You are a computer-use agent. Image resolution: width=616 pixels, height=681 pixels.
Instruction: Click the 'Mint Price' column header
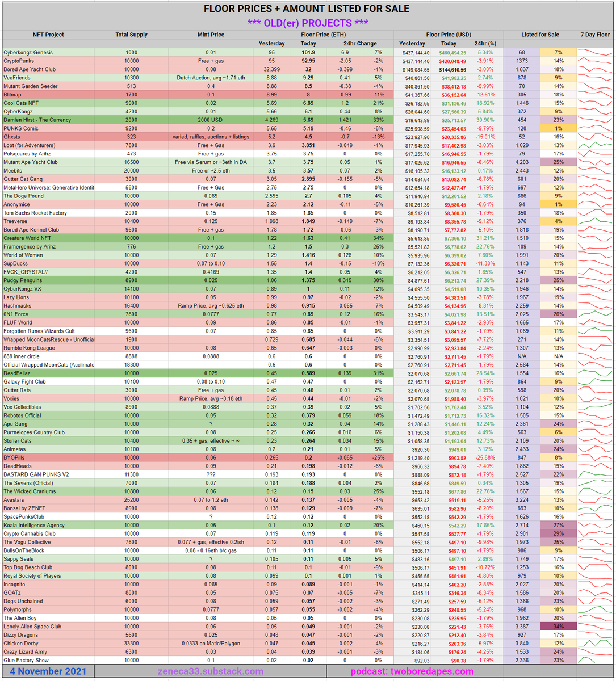click(211, 35)
